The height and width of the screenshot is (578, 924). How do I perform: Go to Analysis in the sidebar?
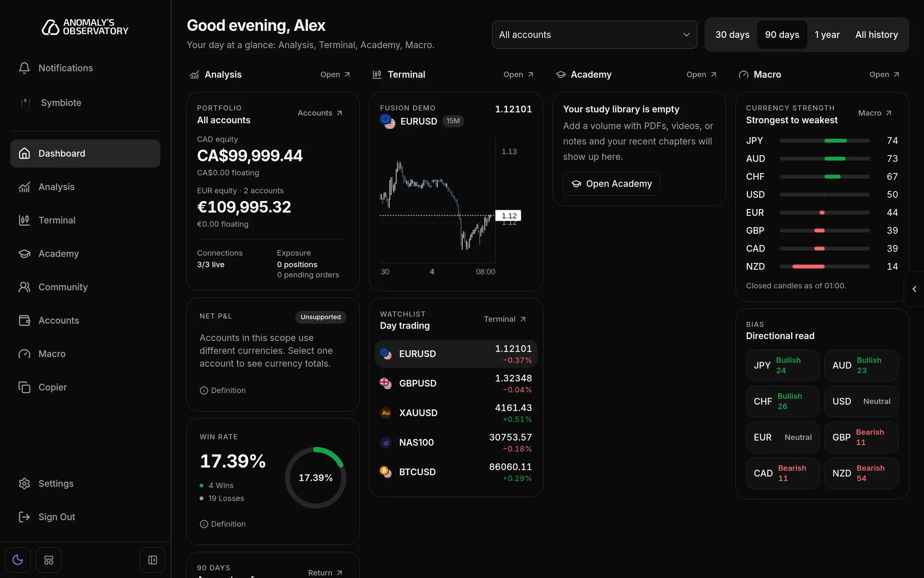[x=85, y=187]
